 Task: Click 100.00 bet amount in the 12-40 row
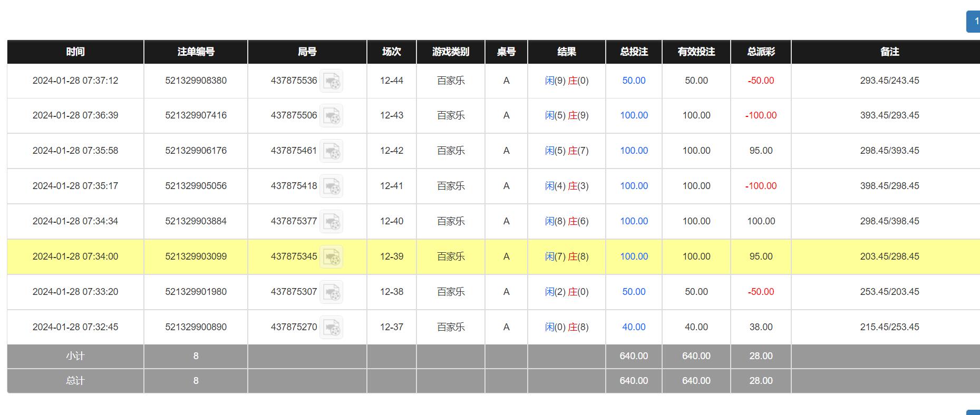coord(634,221)
